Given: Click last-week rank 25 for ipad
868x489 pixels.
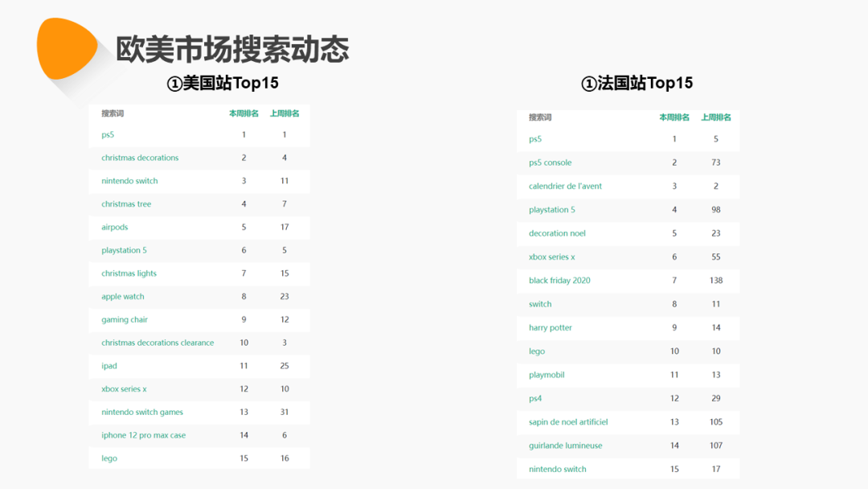Looking at the screenshot, I should pos(285,366).
